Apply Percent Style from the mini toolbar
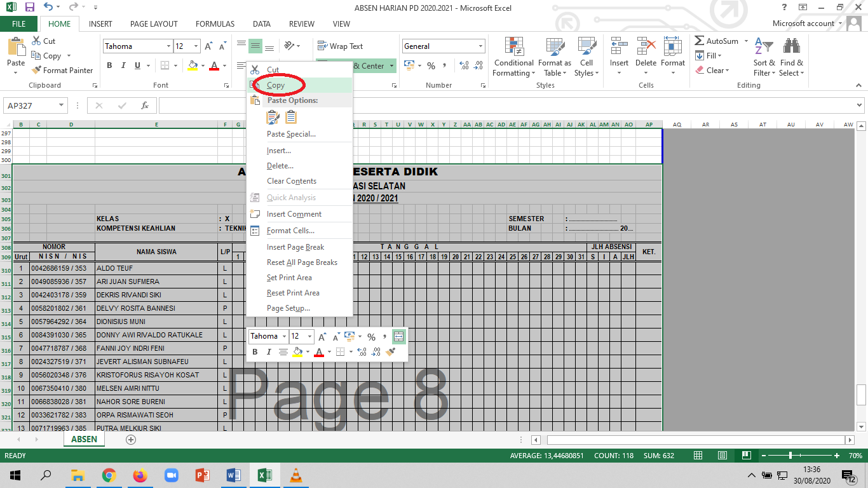The height and width of the screenshot is (488, 868). tap(371, 337)
